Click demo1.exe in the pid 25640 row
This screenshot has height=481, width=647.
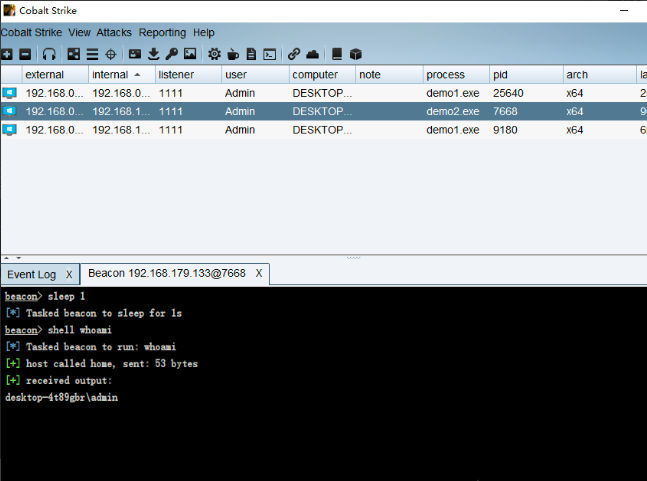coord(456,93)
